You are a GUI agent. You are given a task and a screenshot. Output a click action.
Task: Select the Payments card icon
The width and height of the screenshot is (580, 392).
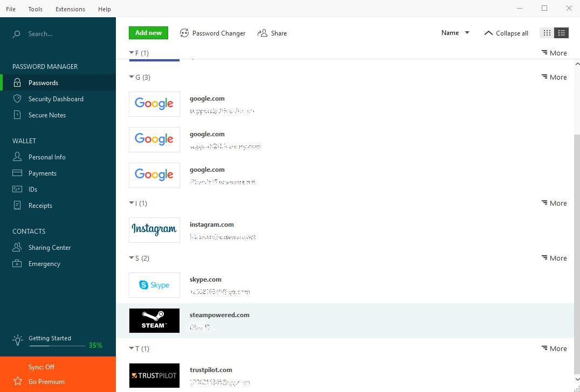[17, 173]
